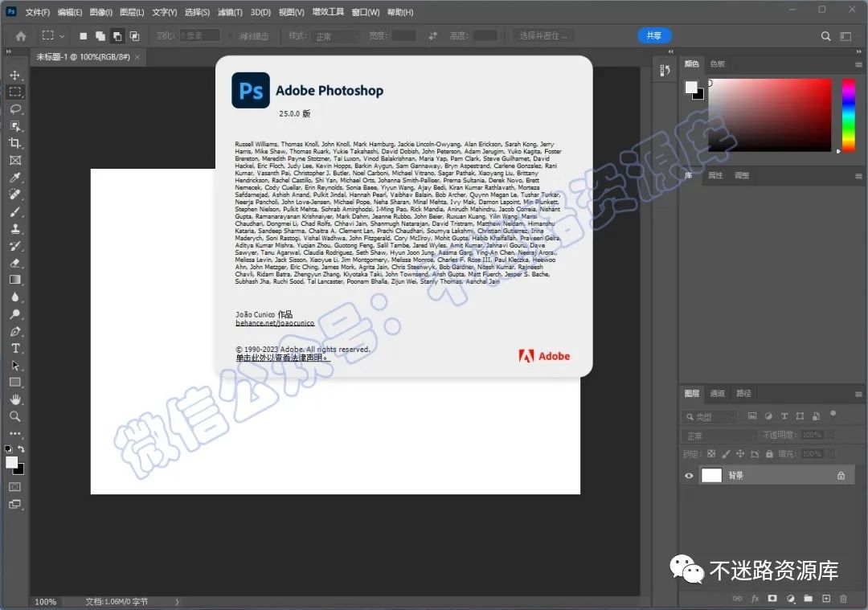Pick a color in the red color field
The image size is (868, 610).
coord(769,115)
